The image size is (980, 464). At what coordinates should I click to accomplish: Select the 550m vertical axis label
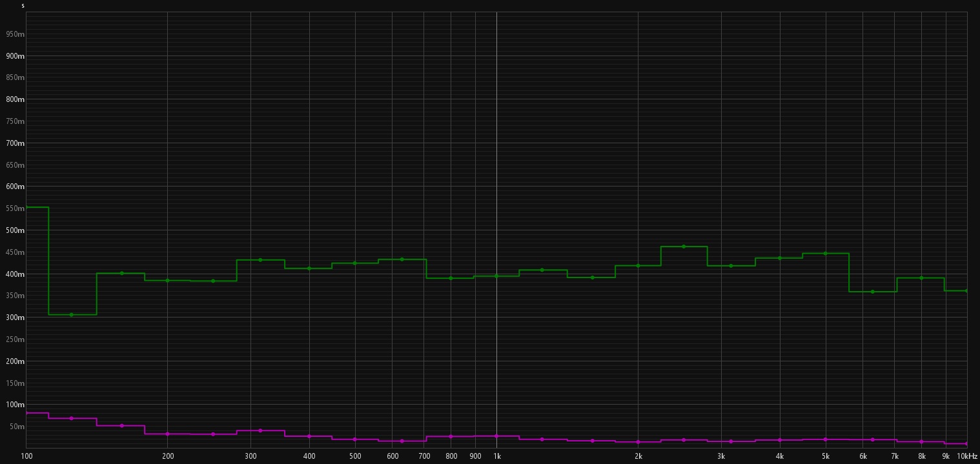point(15,208)
